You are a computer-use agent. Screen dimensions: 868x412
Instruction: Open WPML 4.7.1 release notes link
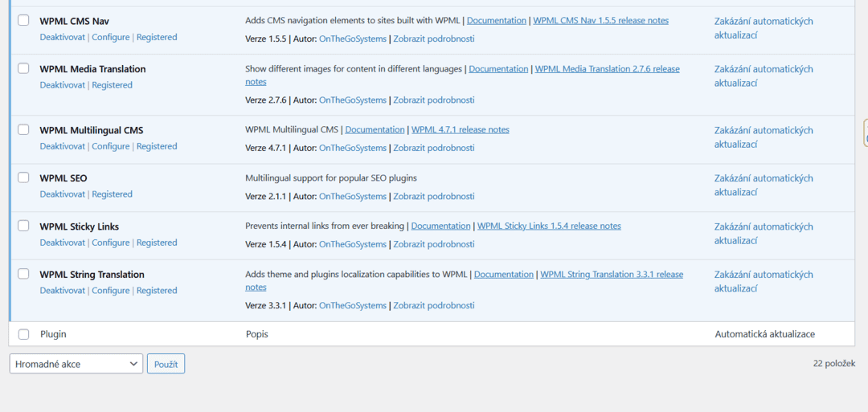(x=460, y=130)
